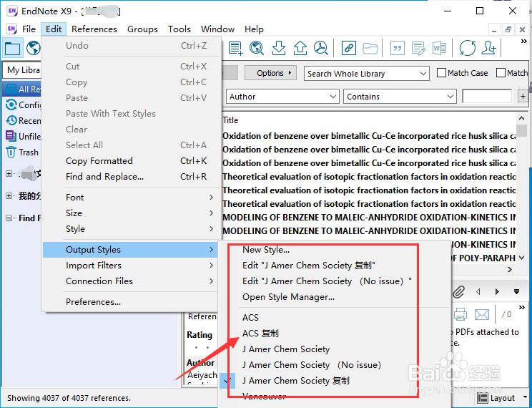Screen dimensions: 532x408
Task: Click the Share Library person-plus icon
Action: 489,48
